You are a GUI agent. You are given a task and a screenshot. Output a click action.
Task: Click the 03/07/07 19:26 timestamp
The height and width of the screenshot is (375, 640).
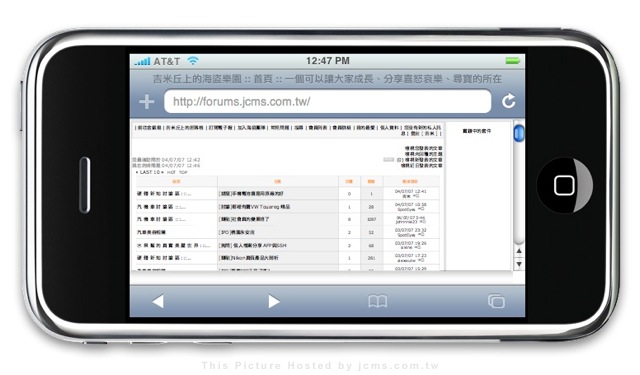411,243
